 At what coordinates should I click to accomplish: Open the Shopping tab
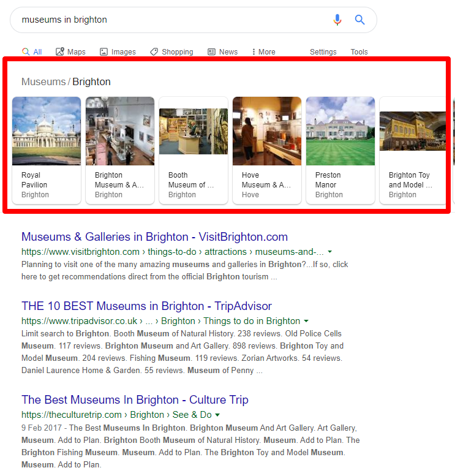click(171, 52)
